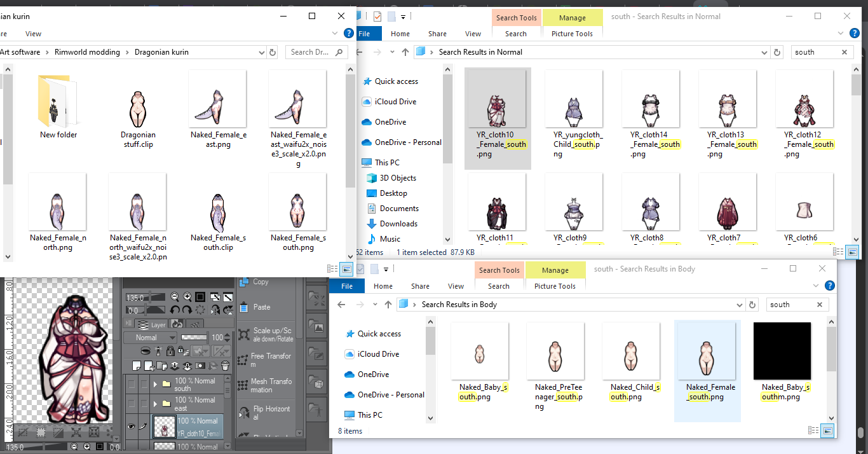Image resolution: width=868 pixels, height=454 pixels.
Task: Click the delete layer trash icon
Action: pos(225,366)
